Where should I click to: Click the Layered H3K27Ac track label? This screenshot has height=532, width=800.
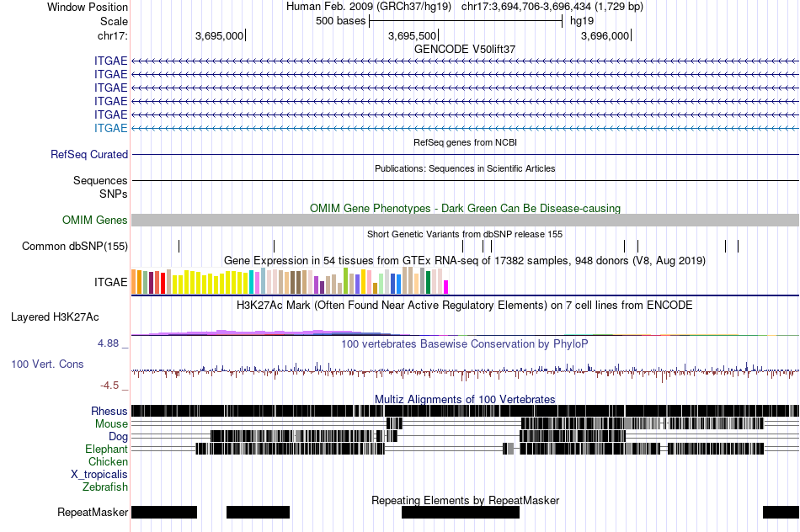tap(55, 317)
